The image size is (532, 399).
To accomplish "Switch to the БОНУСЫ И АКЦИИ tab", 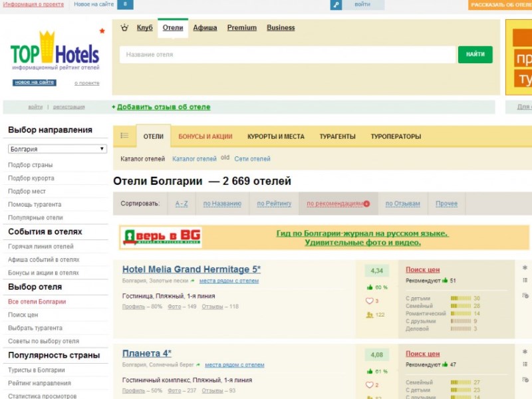I will click(x=205, y=136).
